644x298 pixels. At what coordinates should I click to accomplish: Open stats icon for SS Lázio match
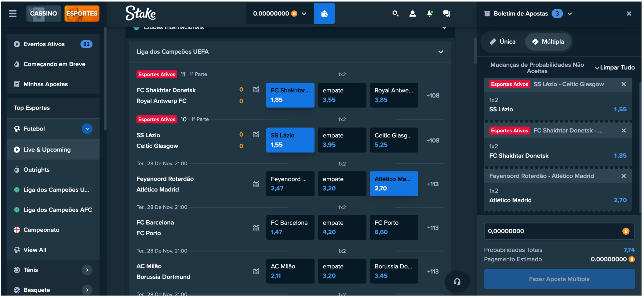pos(256,134)
